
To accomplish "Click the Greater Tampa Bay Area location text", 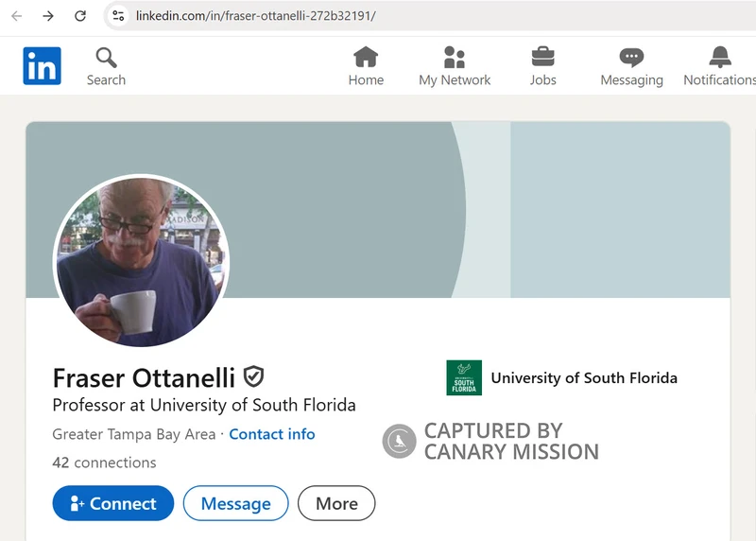I will click(x=134, y=434).
